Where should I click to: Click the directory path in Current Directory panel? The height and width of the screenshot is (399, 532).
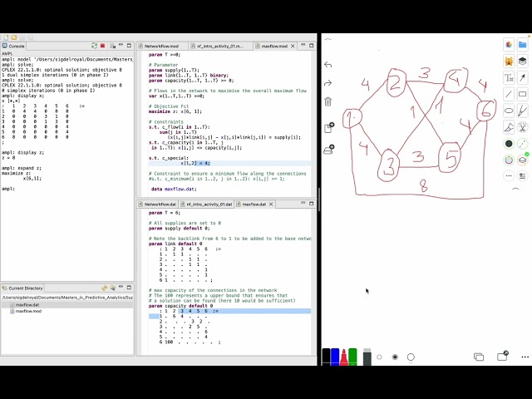[67, 298]
